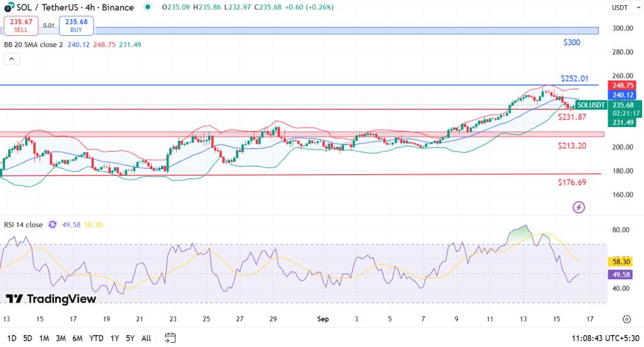Click the TradingView logo
Viewport: 644px width, 347px height.
pyautogui.click(x=51, y=299)
